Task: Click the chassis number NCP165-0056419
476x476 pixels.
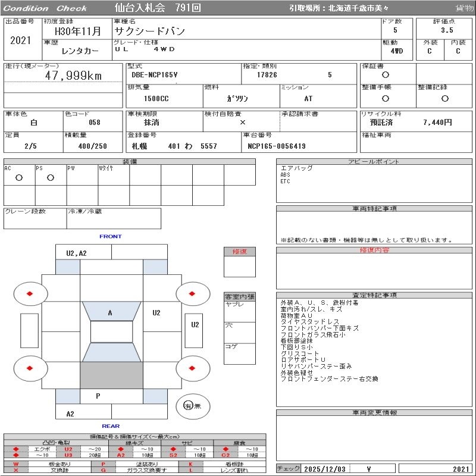Action: [276, 146]
